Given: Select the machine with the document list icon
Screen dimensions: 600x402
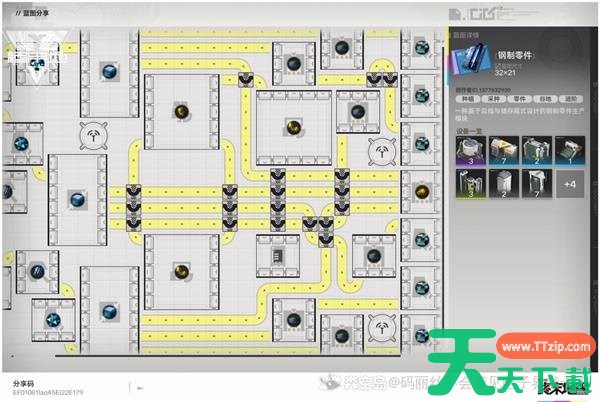Looking at the screenshot, I should pyautogui.click(x=278, y=256).
